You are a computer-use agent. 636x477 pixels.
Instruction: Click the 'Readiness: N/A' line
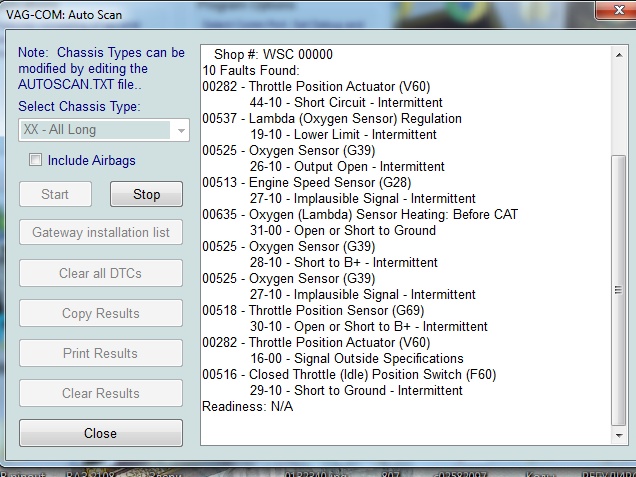tap(247, 406)
